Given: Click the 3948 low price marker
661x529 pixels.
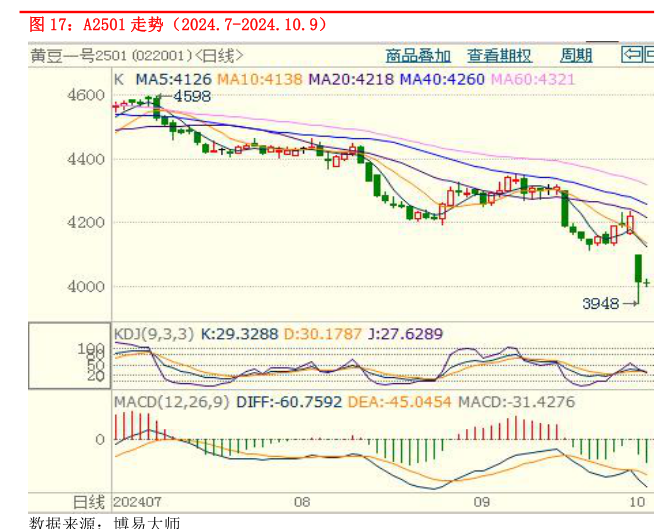Looking at the screenshot, I should coord(603,302).
